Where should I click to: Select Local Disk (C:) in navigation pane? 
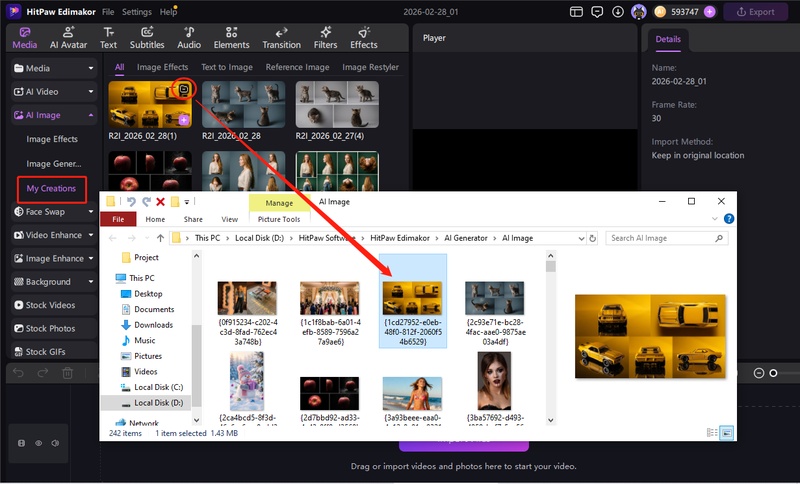[152, 387]
